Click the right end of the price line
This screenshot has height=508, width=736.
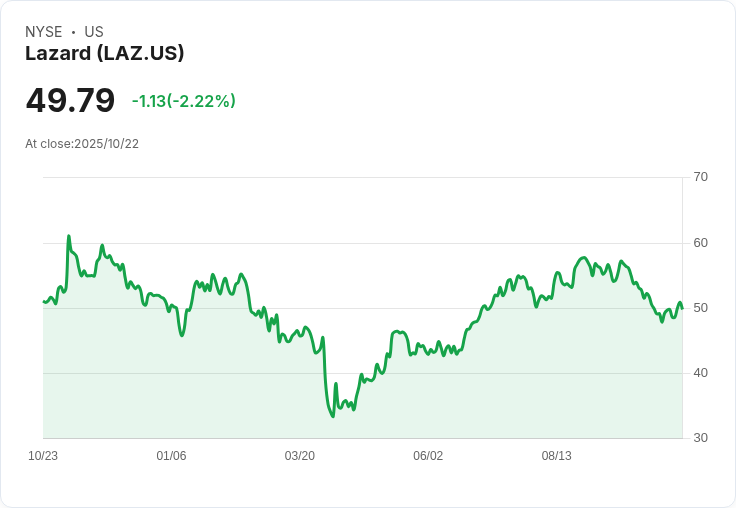pos(682,308)
